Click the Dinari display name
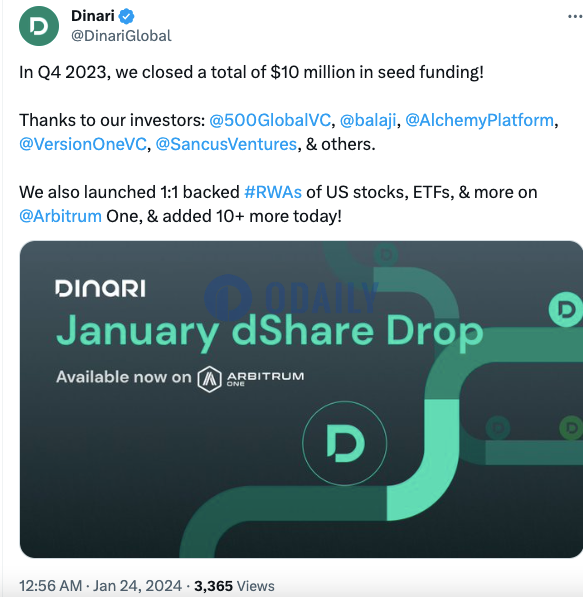The height and width of the screenshot is (597, 583). [93, 16]
